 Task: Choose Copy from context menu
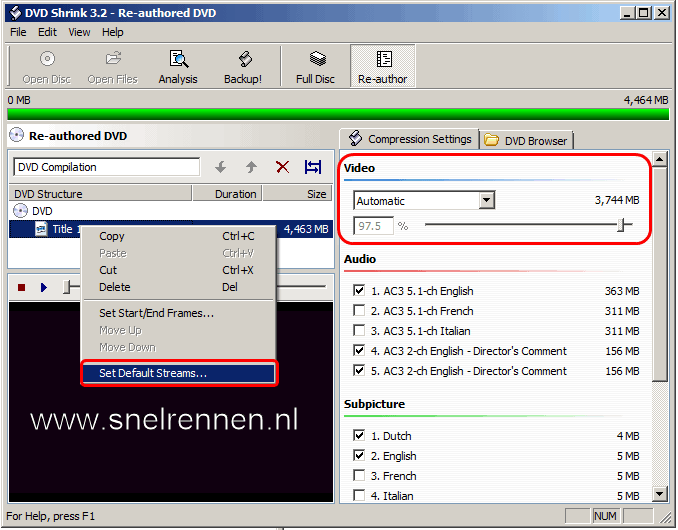tap(178, 236)
